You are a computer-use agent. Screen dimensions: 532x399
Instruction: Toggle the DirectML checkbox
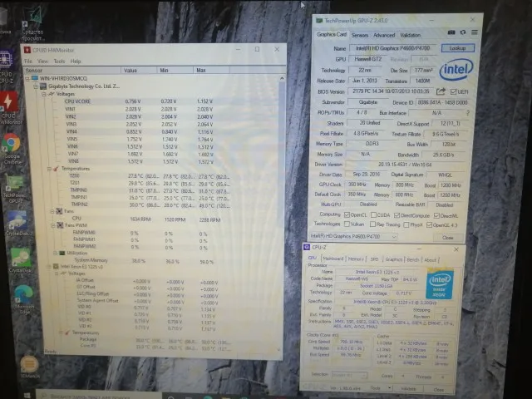(436, 216)
